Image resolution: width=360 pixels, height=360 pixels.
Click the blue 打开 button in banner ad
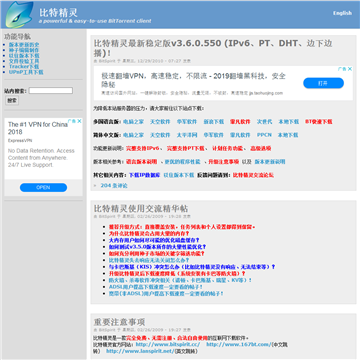(323, 83)
